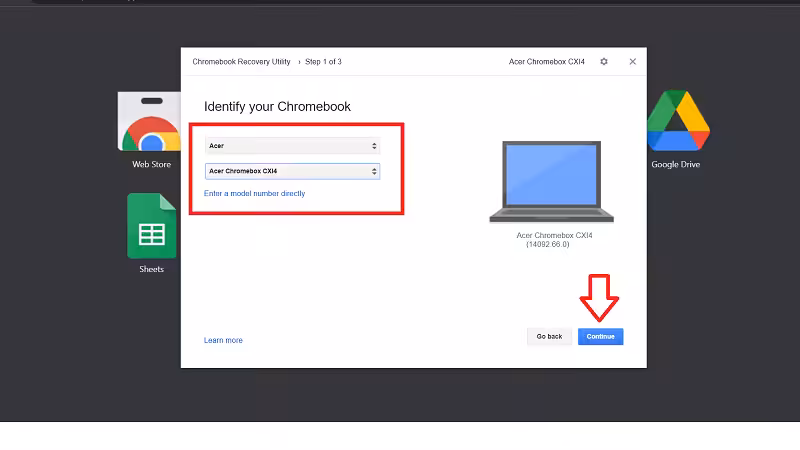Click 'Enter a model number directly' link
Viewport: 800px width, 450px height.
255,193
